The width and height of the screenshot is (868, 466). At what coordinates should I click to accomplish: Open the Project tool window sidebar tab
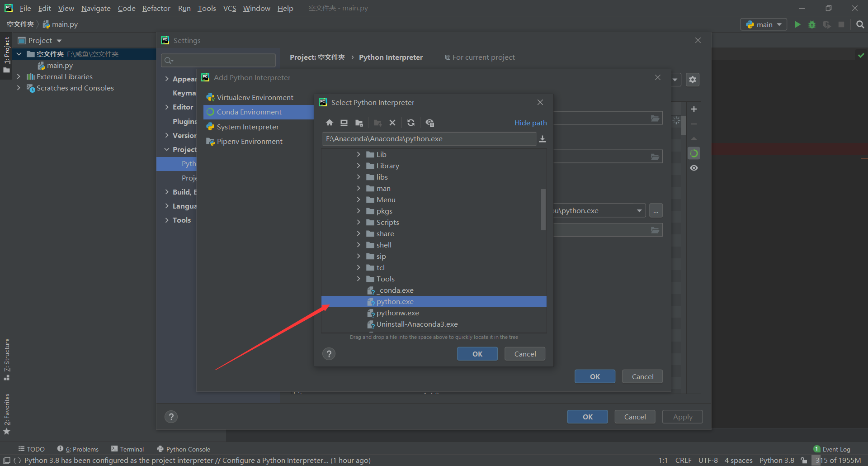[x=6, y=55]
